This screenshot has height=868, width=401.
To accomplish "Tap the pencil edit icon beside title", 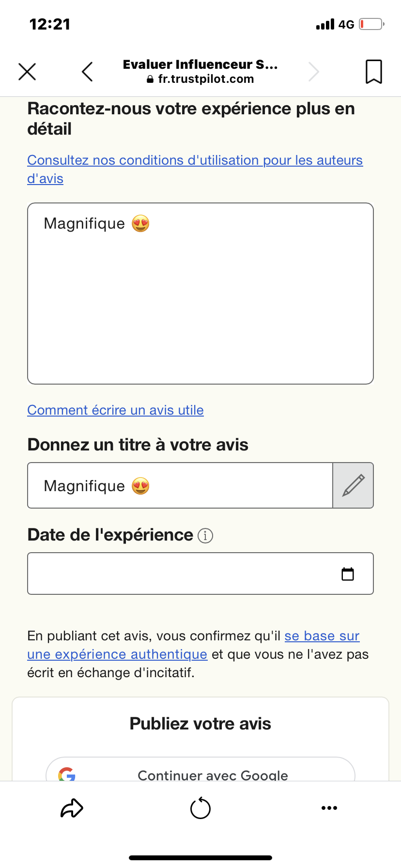I will point(353,485).
